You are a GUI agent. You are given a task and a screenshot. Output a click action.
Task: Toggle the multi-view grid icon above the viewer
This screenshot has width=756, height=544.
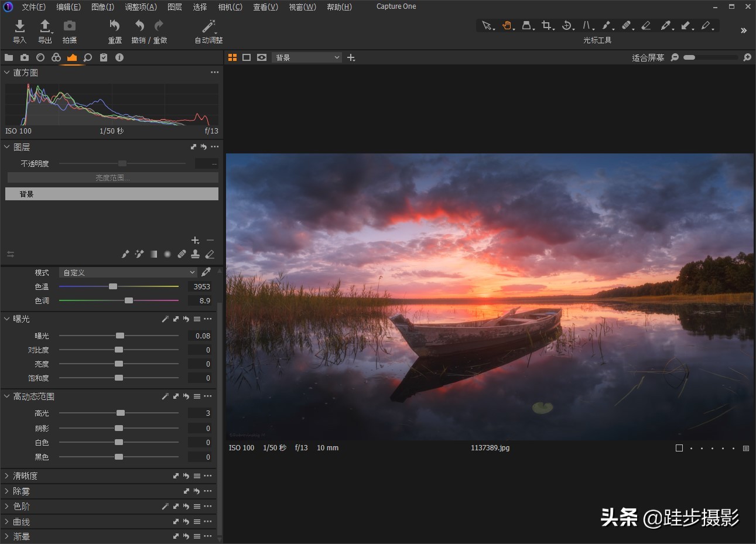(232, 57)
